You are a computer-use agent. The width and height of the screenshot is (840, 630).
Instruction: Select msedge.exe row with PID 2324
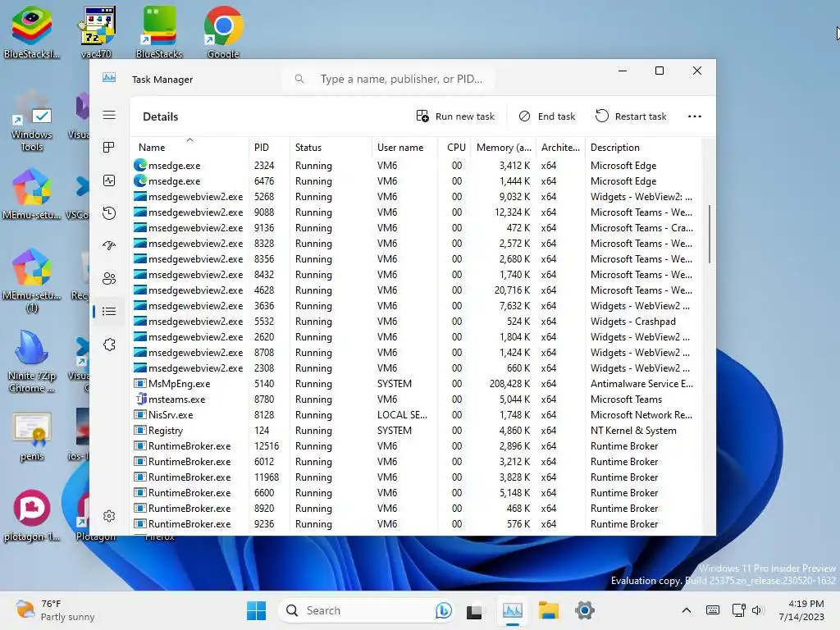[416, 166]
